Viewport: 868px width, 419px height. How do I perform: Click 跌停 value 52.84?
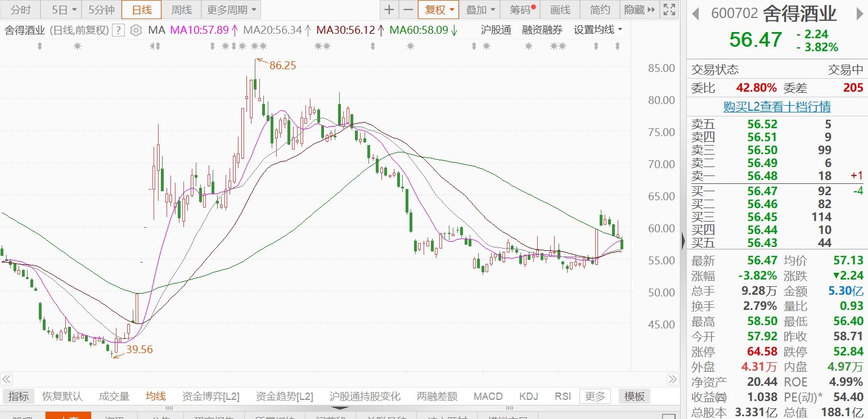847,352
